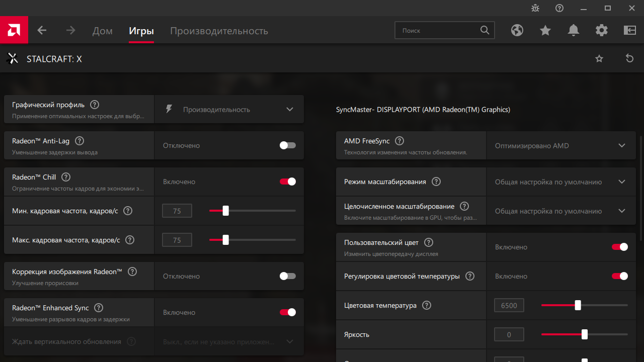Open Режим масштабирования dropdown
644x362 pixels.
coord(561,182)
